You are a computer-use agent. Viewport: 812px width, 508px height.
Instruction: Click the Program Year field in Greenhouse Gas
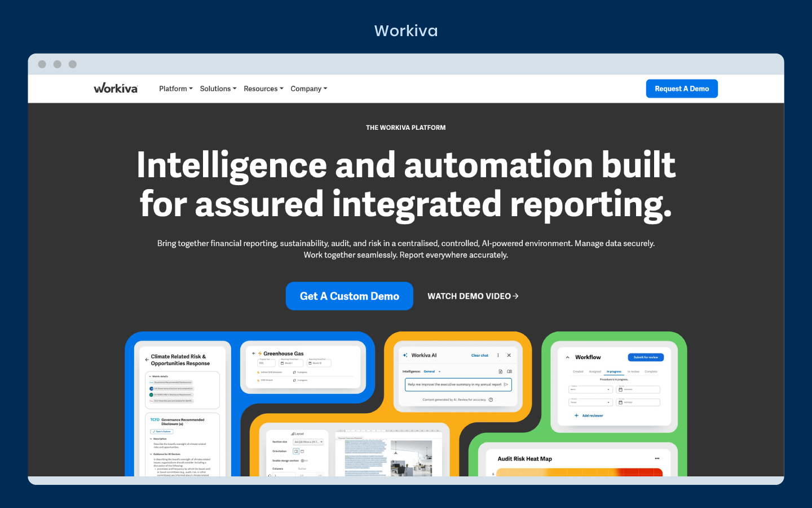[x=266, y=363]
